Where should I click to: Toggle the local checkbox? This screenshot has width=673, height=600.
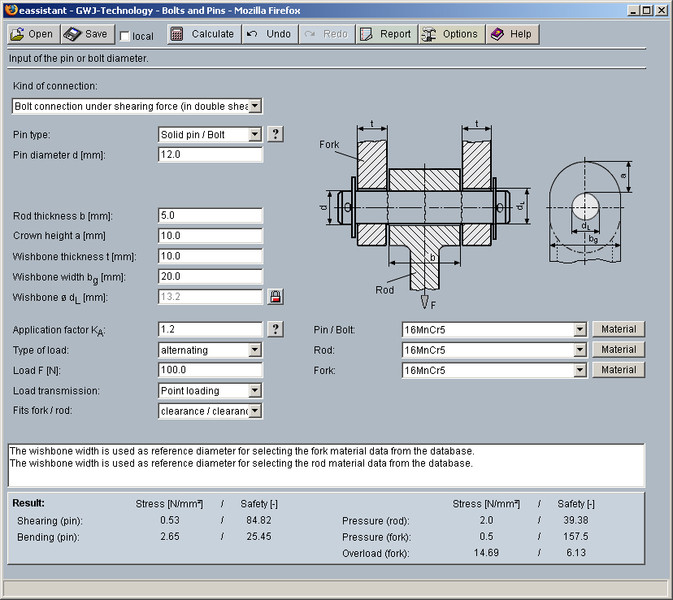[x=124, y=36]
